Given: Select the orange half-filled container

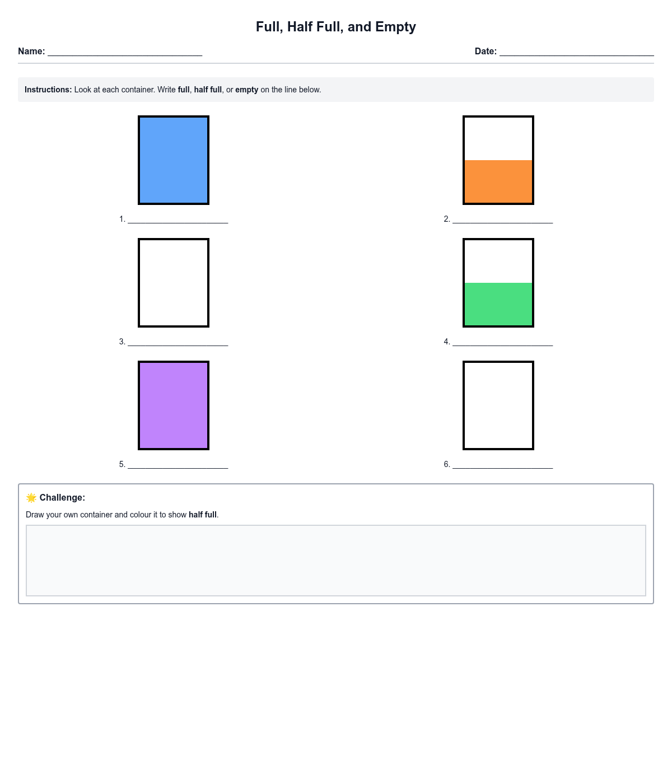Looking at the screenshot, I should point(498,160).
